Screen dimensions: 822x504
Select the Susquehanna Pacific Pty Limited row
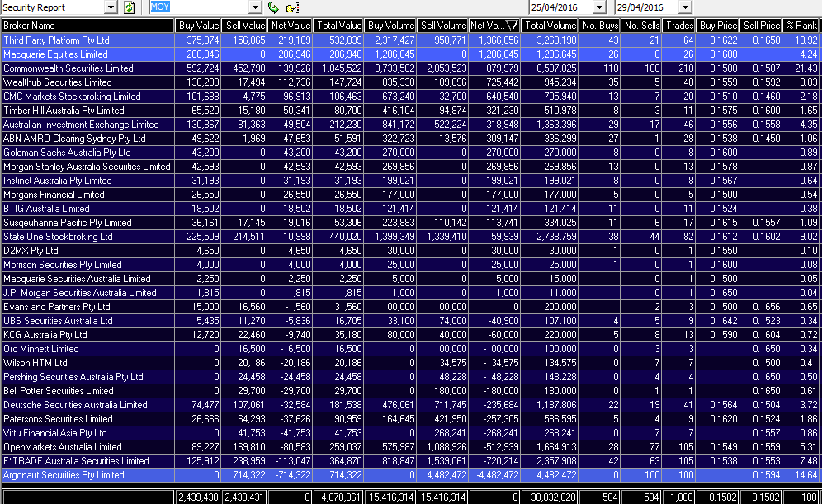tap(410, 223)
